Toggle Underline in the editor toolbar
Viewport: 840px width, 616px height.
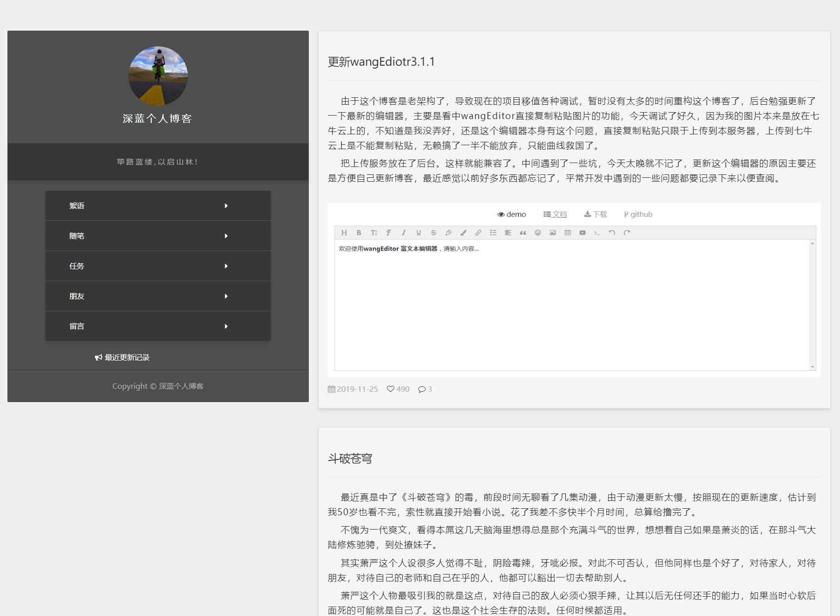click(x=419, y=233)
